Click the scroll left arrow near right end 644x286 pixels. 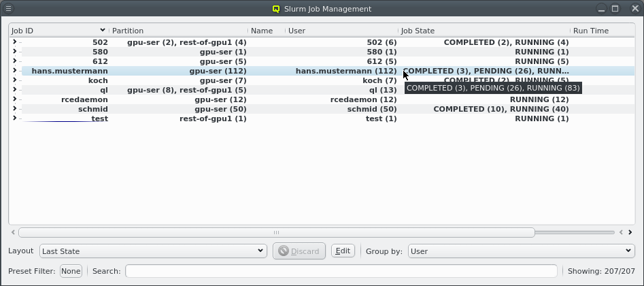click(621, 232)
